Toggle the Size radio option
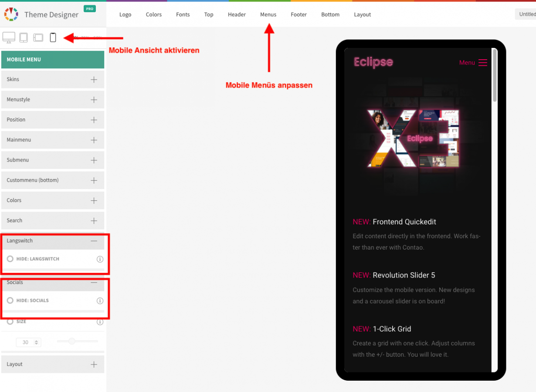The height and width of the screenshot is (392, 536). pyautogui.click(x=10, y=321)
